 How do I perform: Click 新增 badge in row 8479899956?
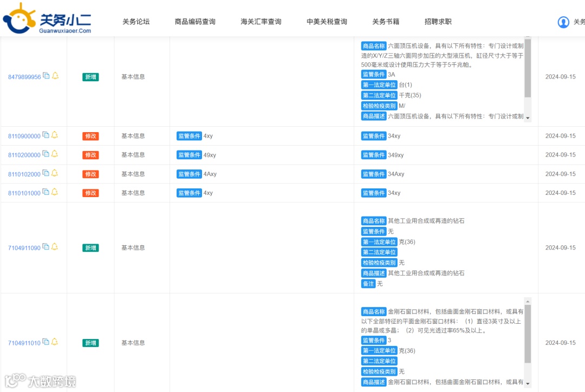tap(90, 77)
